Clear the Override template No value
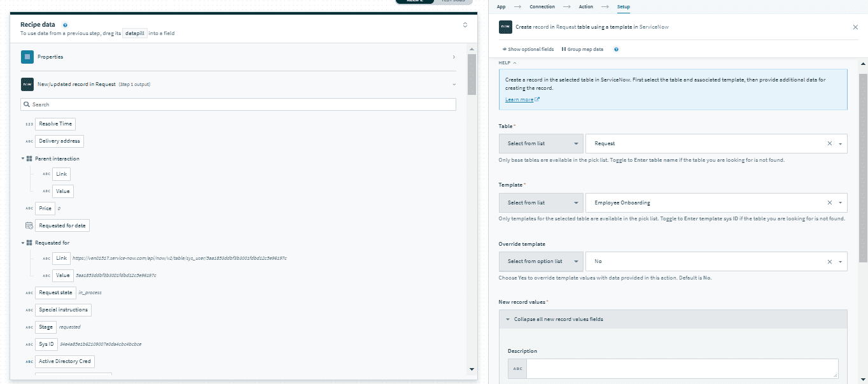868x384 pixels. tap(829, 262)
